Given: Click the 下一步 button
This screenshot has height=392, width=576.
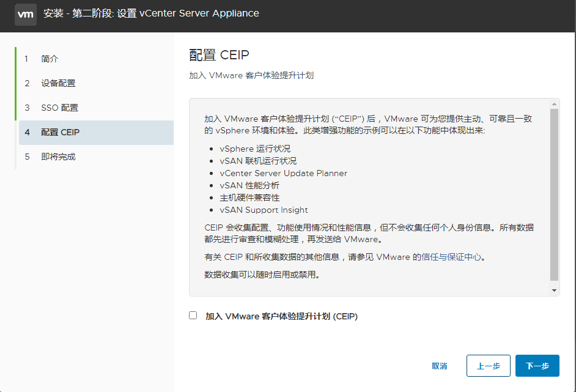Looking at the screenshot, I should [537, 366].
